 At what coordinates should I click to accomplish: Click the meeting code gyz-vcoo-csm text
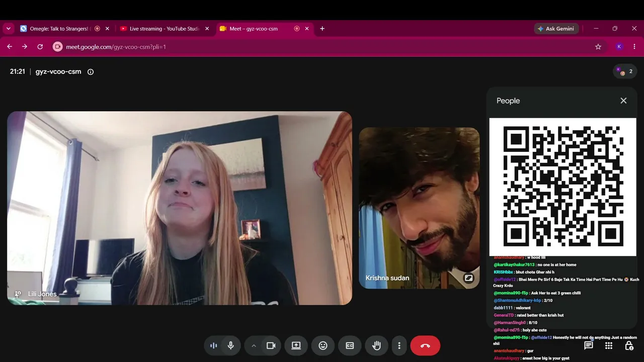(x=58, y=71)
